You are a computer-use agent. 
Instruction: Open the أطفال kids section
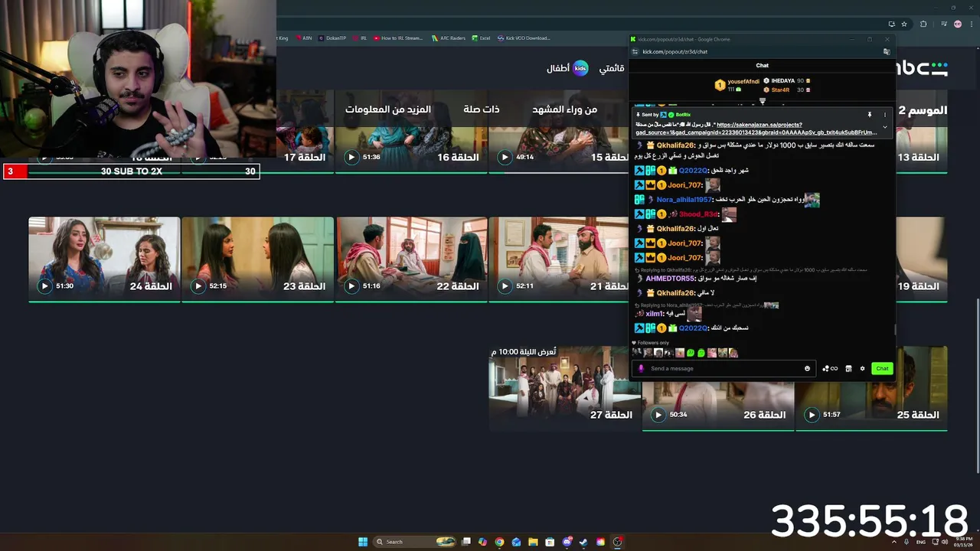pyautogui.click(x=567, y=68)
